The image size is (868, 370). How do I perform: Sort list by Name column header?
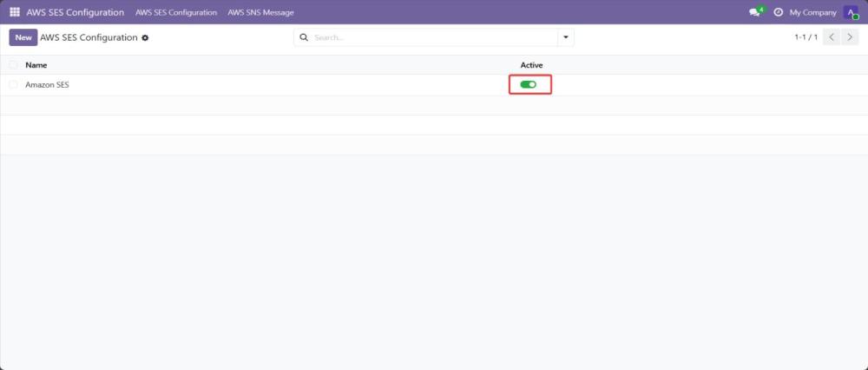click(x=36, y=65)
